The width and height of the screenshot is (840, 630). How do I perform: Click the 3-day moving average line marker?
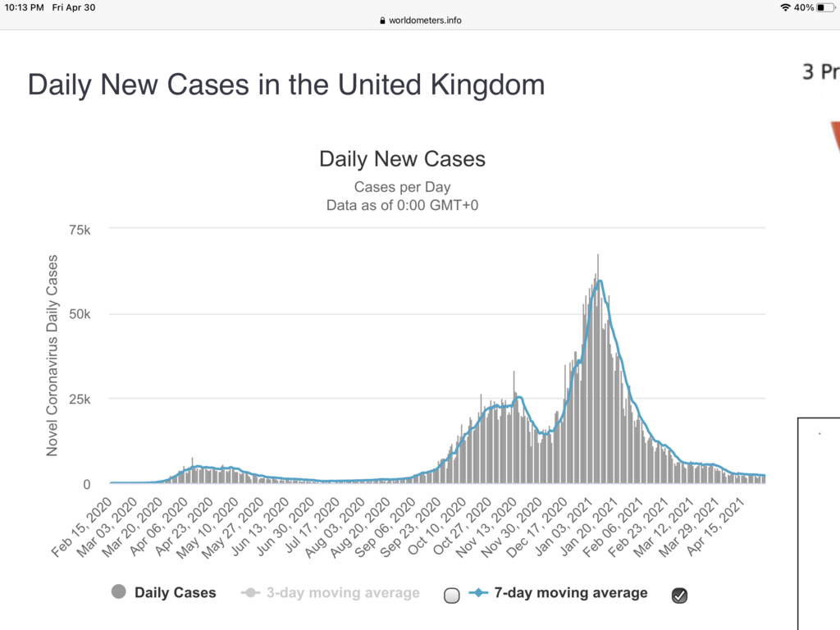tap(251, 593)
